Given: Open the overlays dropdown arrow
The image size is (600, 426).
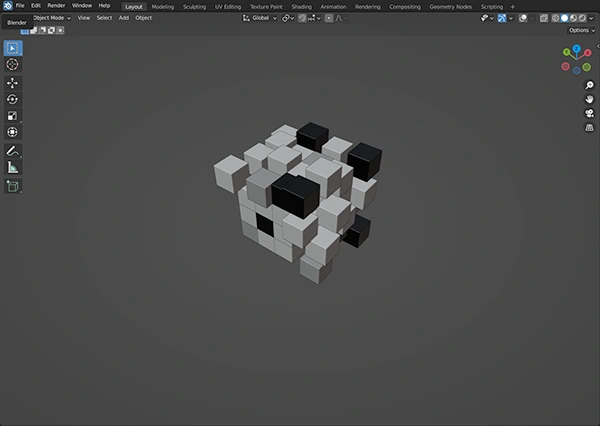Looking at the screenshot, I should click(532, 18).
